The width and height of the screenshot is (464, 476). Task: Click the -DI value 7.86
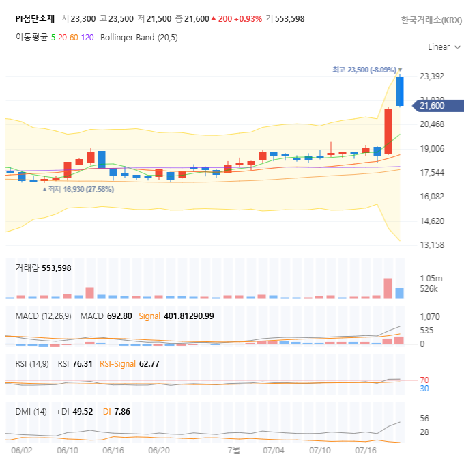122,412
